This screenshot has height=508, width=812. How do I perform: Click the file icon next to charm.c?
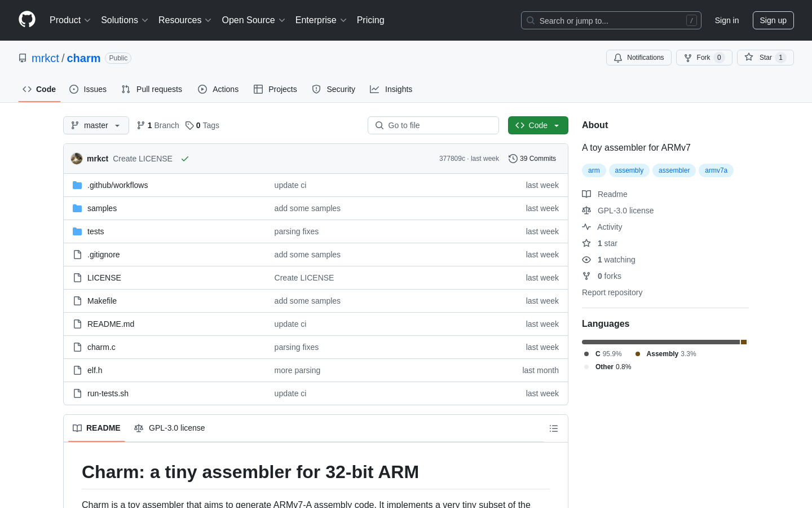tap(77, 347)
